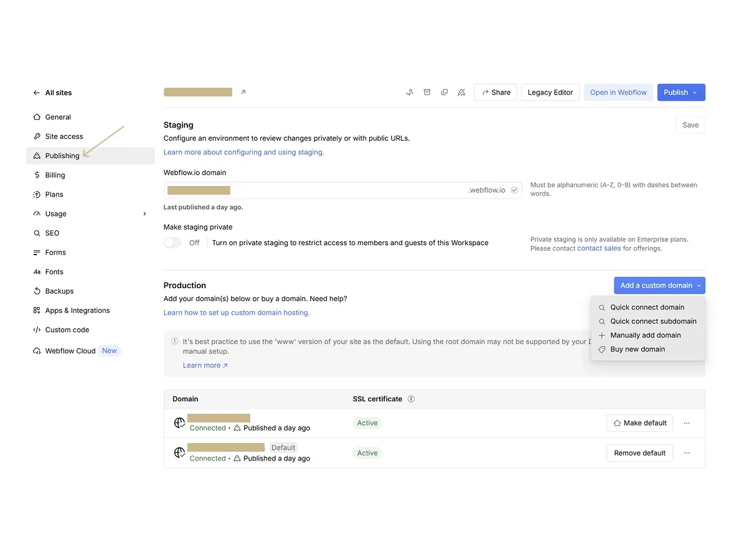The width and height of the screenshot is (747, 560).
Task: Choose Quick connect subdomain option
Action: (x=648, y=321)
